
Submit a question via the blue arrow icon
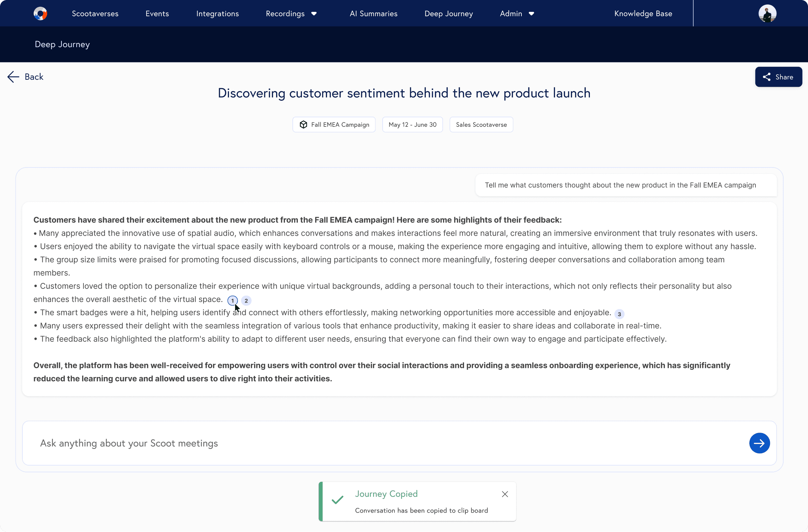tap(759, 443)
